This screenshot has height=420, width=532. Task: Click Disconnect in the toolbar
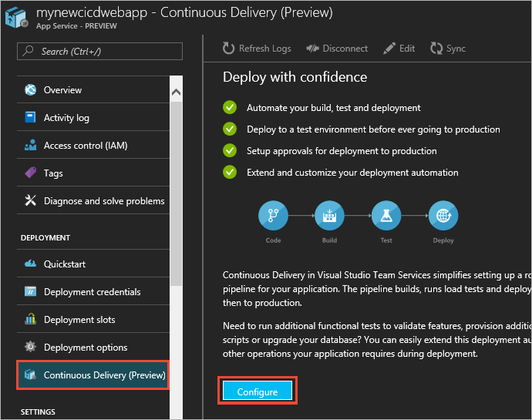tap(337, 49)
